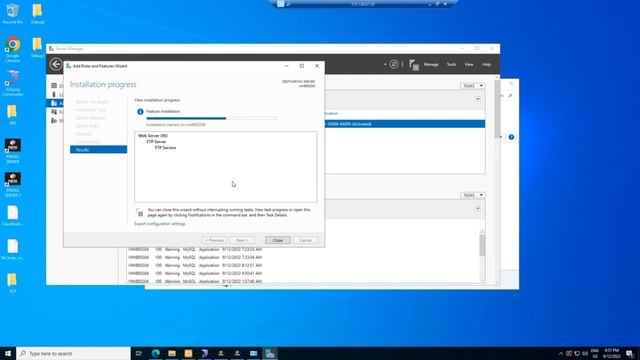This screenshot has height=360, width=640.
Task: Click the volume icon in system tray
Action: click(585, 353)
